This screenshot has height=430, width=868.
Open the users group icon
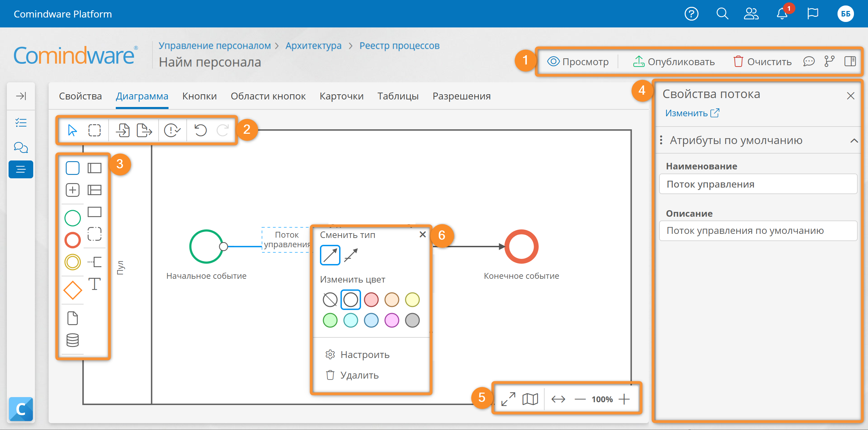(751, 14)
